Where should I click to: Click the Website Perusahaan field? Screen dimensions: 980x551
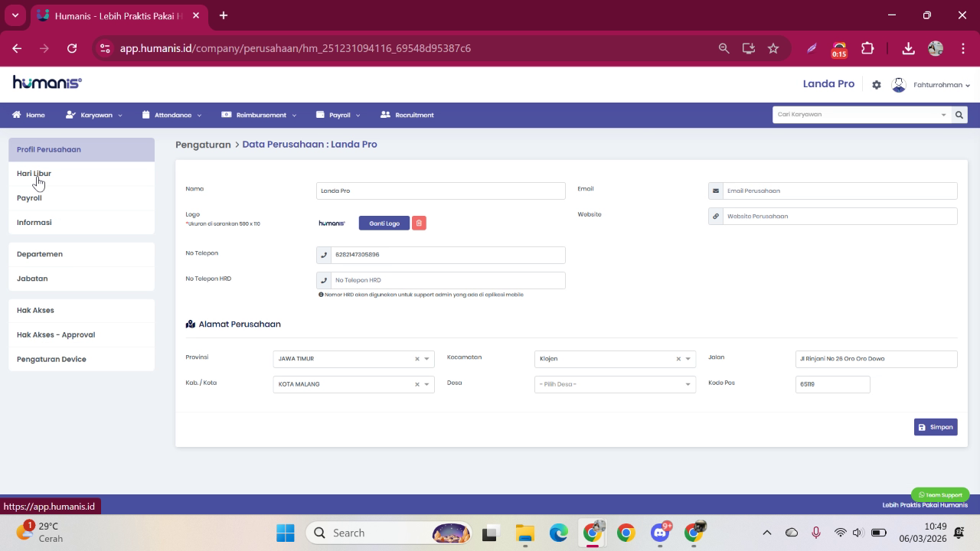coord(840,216)
